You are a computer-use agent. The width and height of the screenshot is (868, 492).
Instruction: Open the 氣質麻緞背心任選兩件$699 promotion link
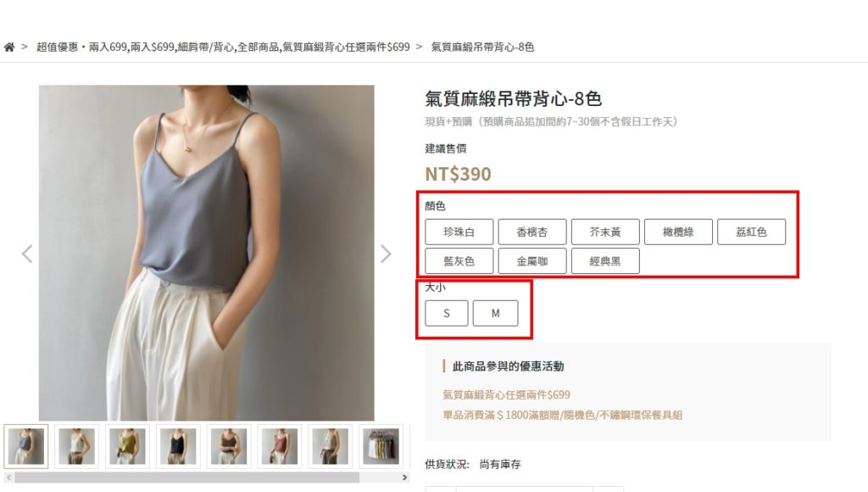pyautogui.click(x=506, y=394)
